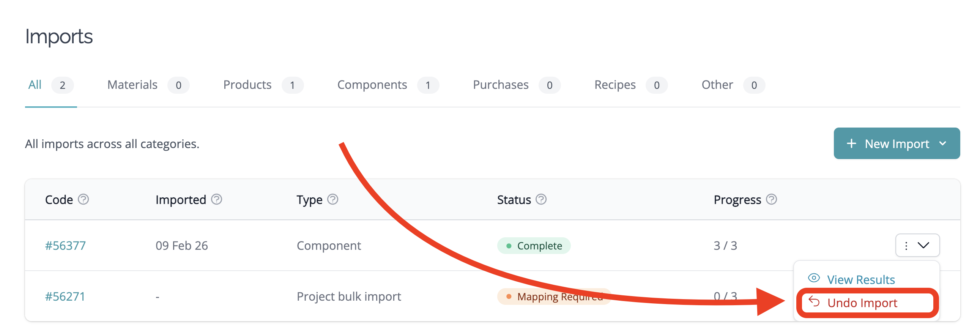980x328 pixels.
Task: Click the Status column header
Action: (x=514, y=199)
